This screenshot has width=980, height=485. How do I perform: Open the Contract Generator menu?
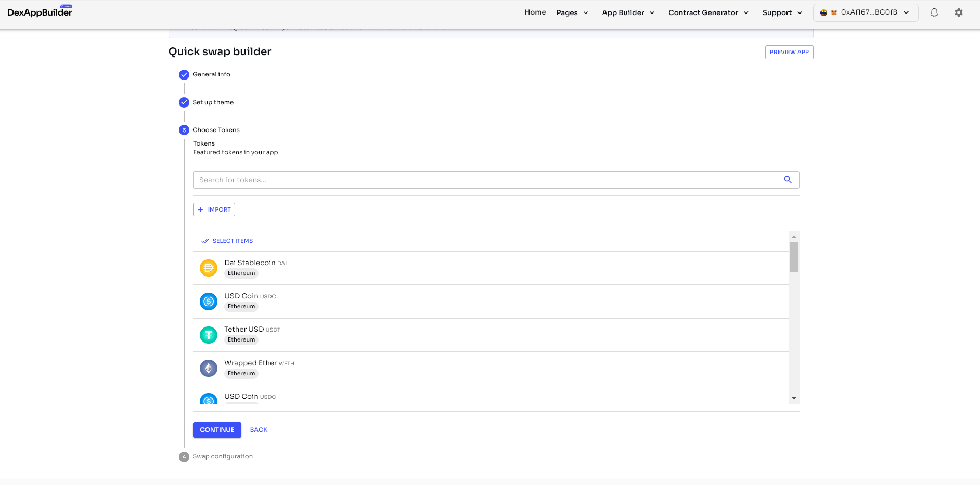pos(708,12)
